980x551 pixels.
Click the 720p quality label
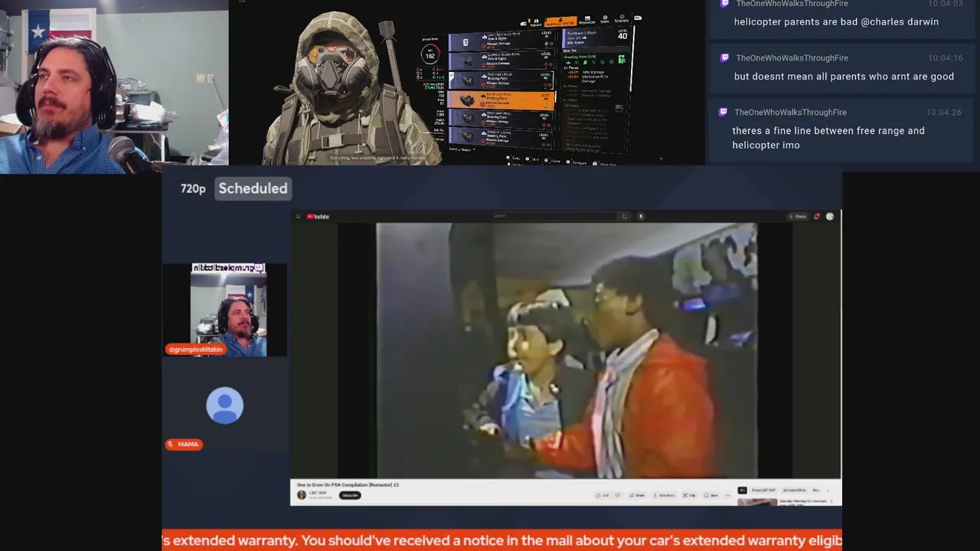pyautogui.click(x=193, y=188)
